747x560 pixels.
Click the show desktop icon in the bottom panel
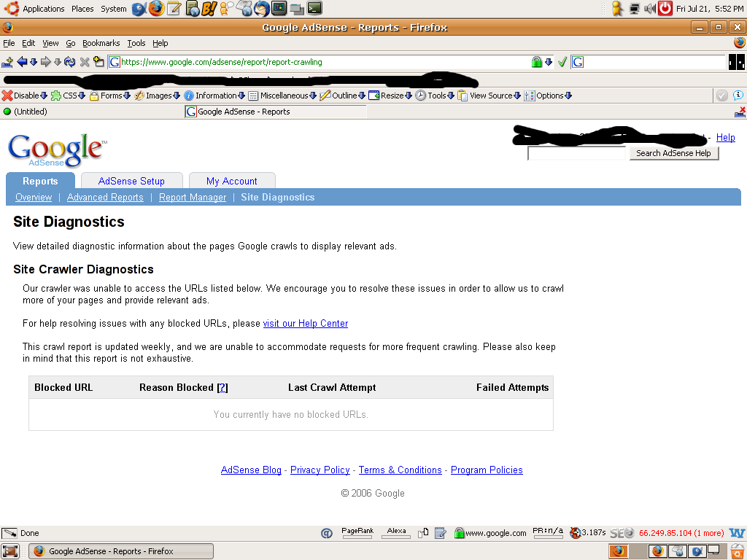pos(10,551)
